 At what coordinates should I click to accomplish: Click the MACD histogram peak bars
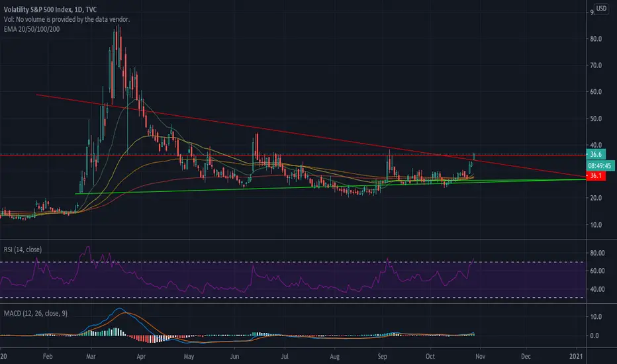[x=116, y=332]
